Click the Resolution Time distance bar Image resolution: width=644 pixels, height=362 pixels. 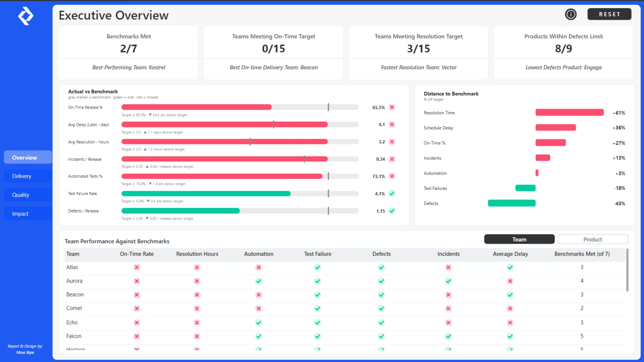(x=570, y=112)
